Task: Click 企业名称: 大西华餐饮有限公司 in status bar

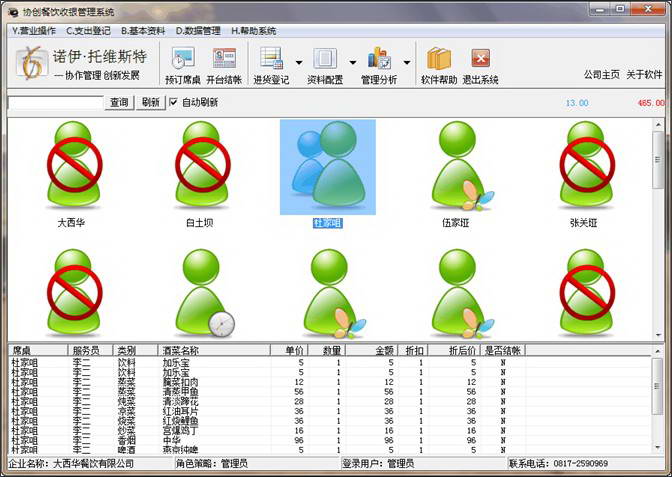Action: (71, 463)
